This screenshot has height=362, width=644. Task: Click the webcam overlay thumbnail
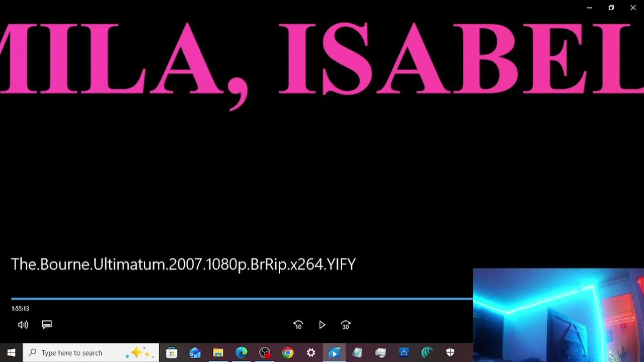point(558,315)
